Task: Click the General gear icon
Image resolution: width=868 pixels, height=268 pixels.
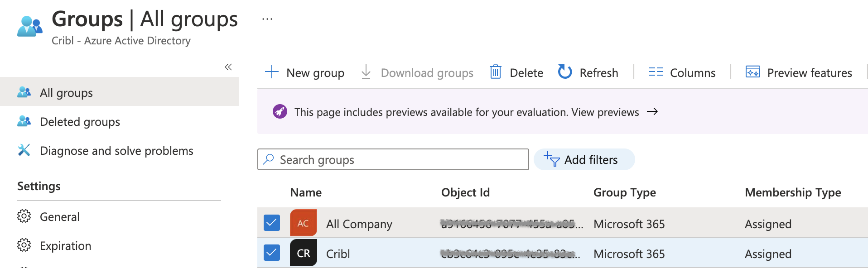Action: (24, 216)
